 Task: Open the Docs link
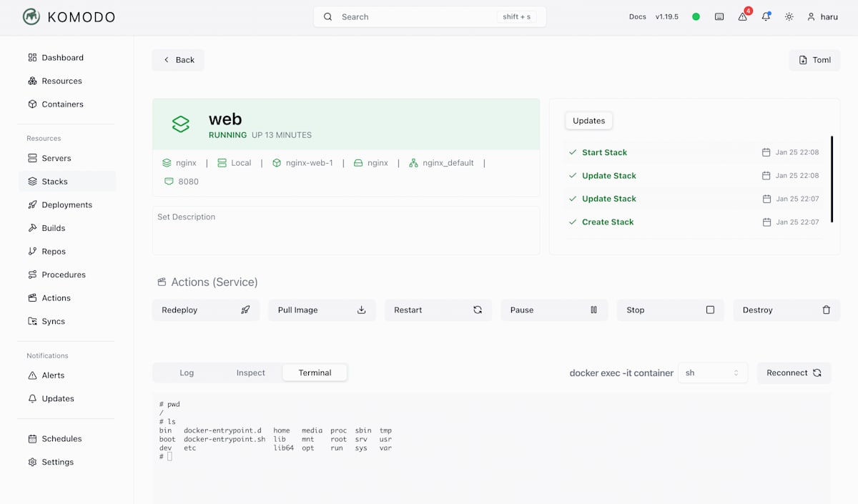pyautogui.click(x=638, y=16)
